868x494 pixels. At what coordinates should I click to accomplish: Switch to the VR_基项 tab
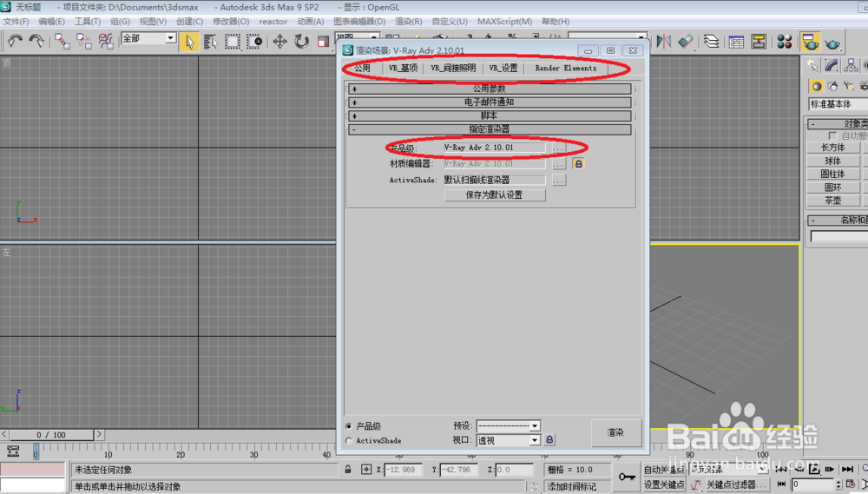(x=403, y=68)
